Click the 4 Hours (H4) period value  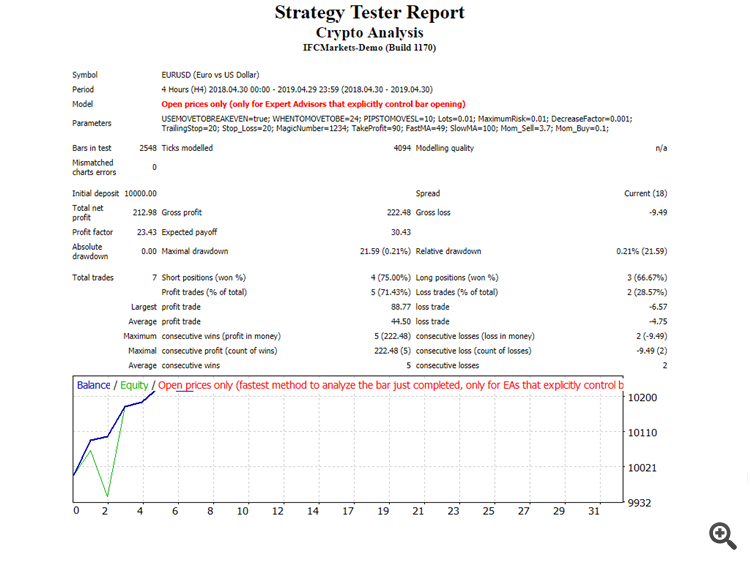pos(297,89)
